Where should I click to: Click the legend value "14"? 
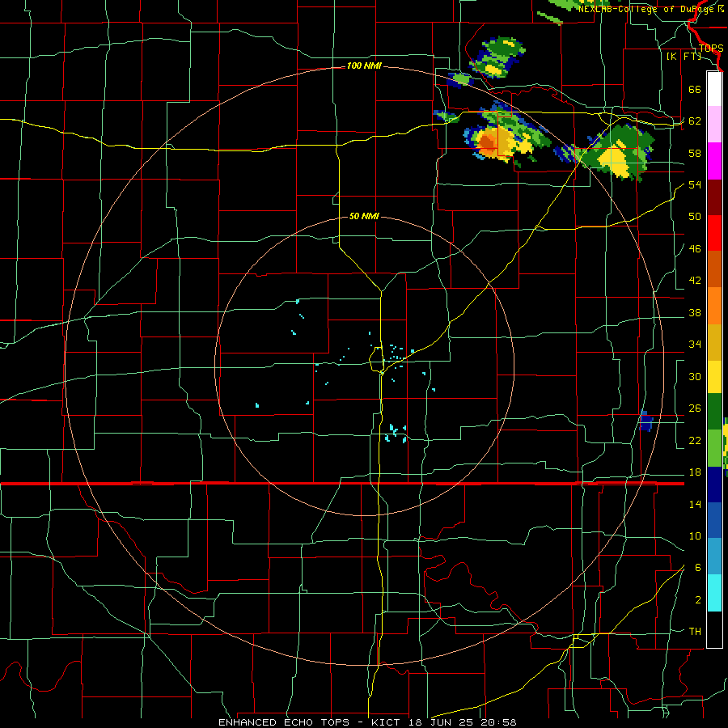pos(695,505)
